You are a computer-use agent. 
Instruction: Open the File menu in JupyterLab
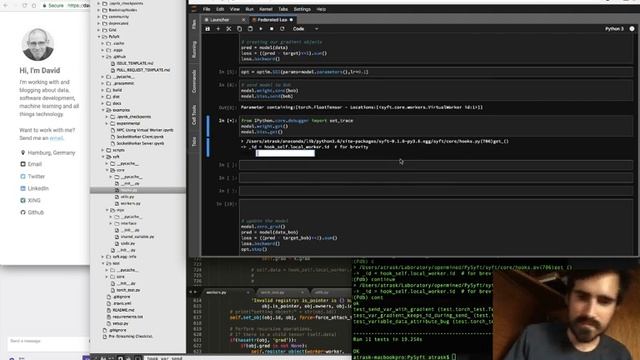click(207, 9)
